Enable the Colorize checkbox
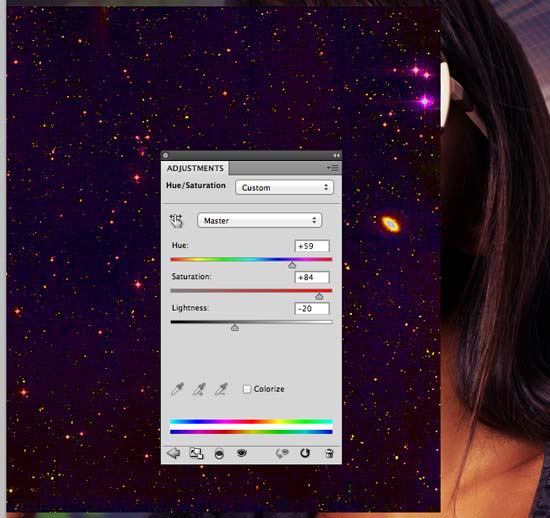Image resolution: width=550 pixels, height=518 pixels. click(247, 389)
